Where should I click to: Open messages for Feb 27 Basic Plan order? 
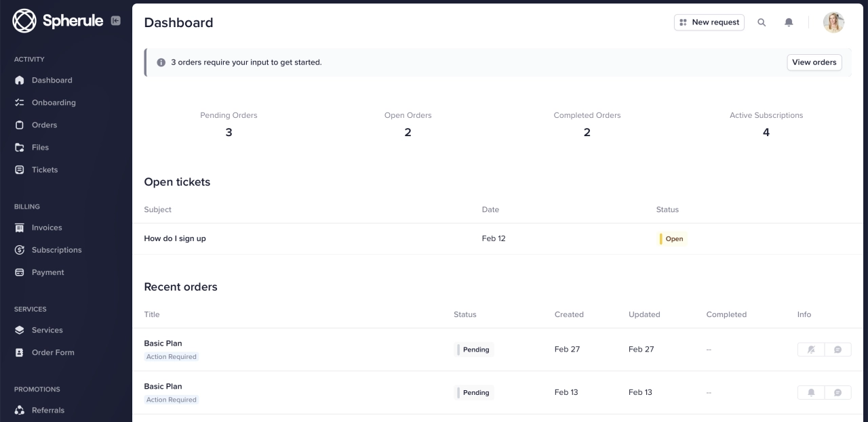[837, 350]
